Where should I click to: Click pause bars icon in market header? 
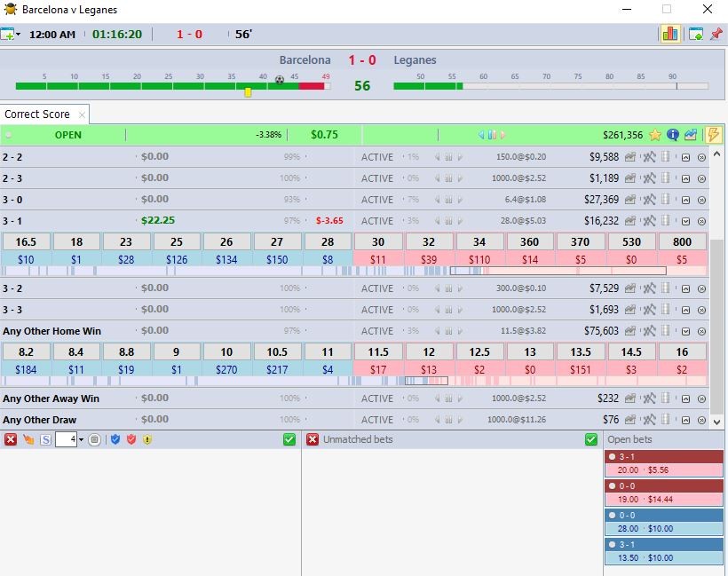point(492,135)
